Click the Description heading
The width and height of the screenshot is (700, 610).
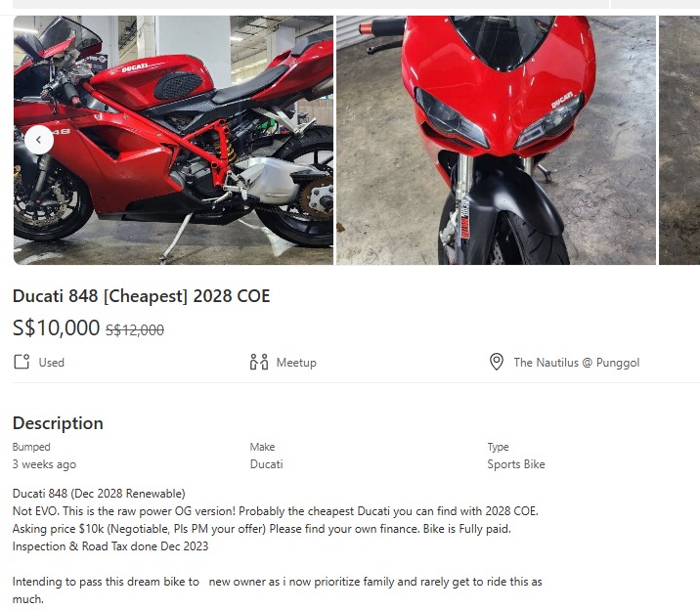point(58,423)
